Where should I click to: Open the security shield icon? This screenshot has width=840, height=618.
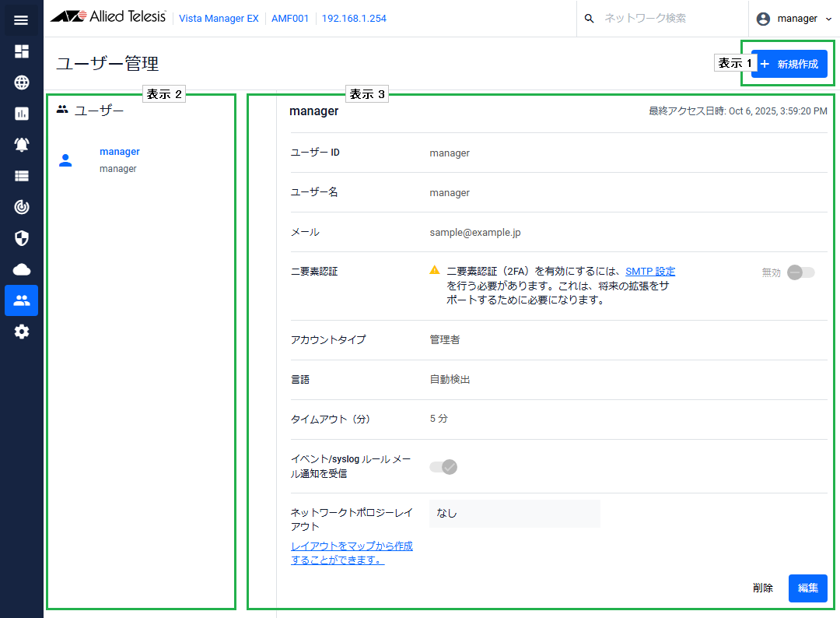tap(21, 238)
